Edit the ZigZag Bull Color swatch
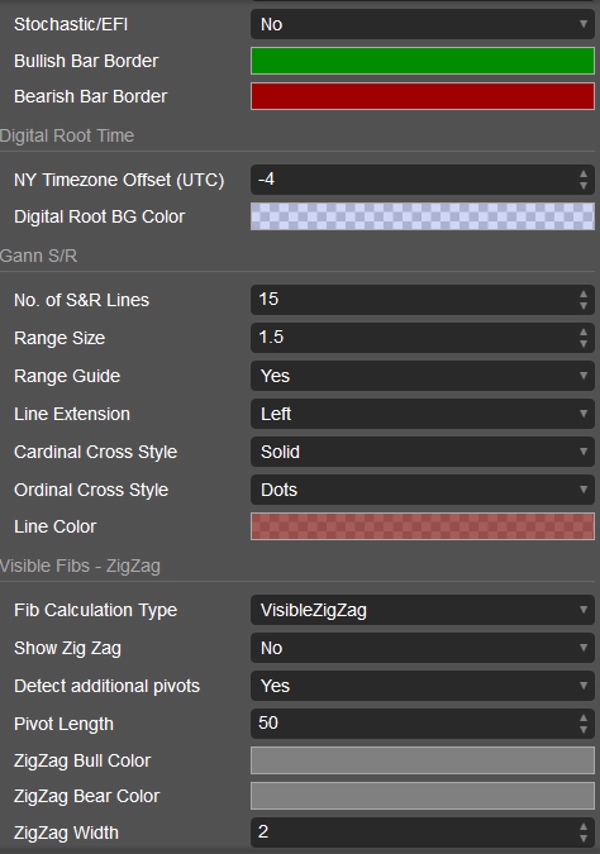Viewport: 600px width, 854px height. [x=420, y=760]
